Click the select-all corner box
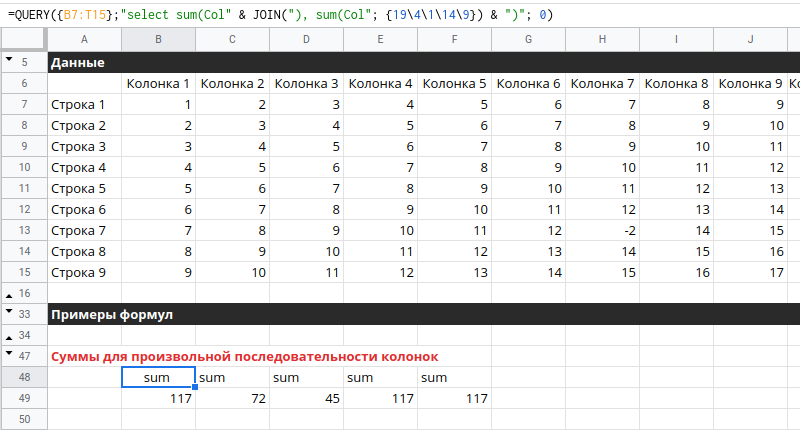Viewport: 800px width, 430px height. tap(22, 40)
